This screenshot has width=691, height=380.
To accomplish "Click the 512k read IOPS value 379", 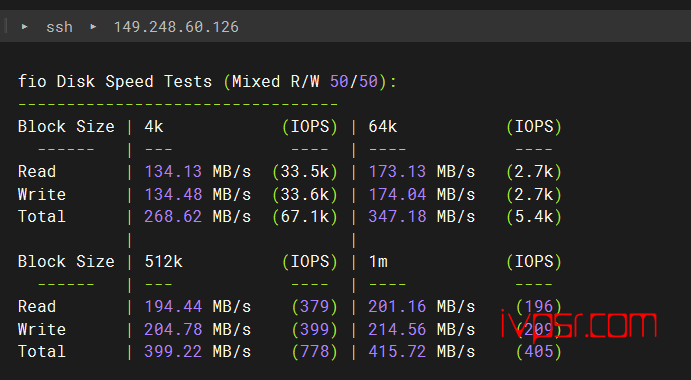I will (x=315, y=306).
